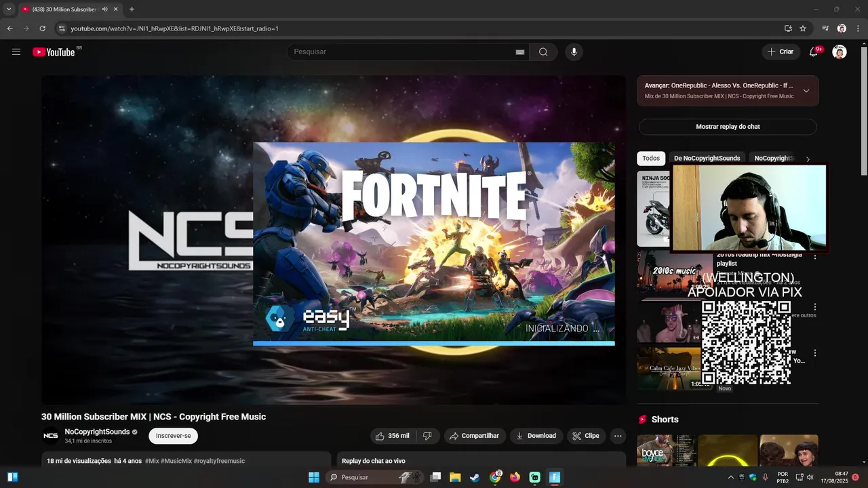The width and height of the screenshot is (868, 488).
Task: Open Firefox from the taskbar
Action: [515, 477]
